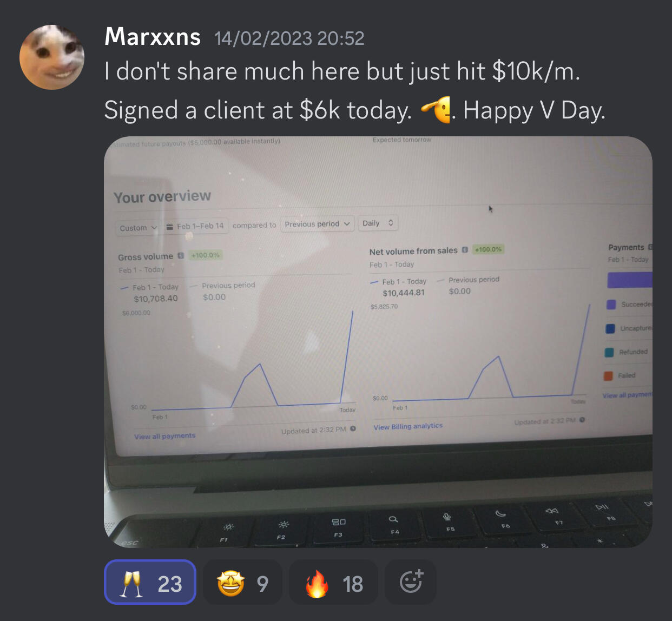Open the Custom date range dropdown
Screen dimensions: 672x621
(x=138, y=228)
